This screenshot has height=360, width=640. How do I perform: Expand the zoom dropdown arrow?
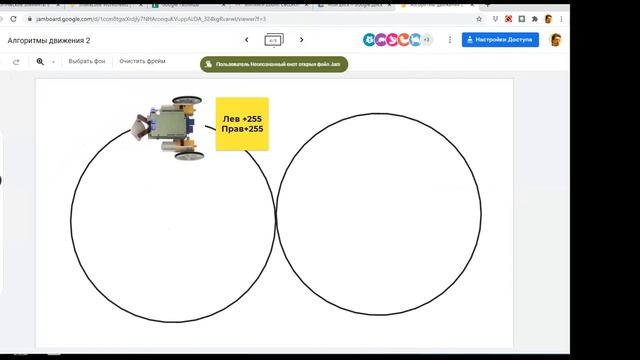53,62
